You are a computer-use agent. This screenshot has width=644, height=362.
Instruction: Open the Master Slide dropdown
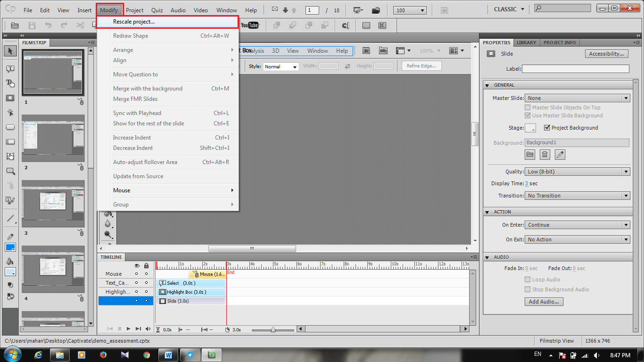pos(577,98)
